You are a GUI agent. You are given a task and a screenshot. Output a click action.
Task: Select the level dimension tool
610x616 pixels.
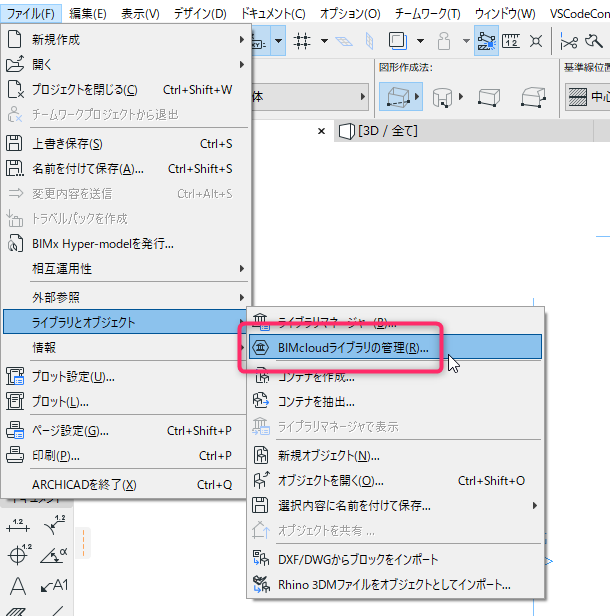tap(19, 554)
